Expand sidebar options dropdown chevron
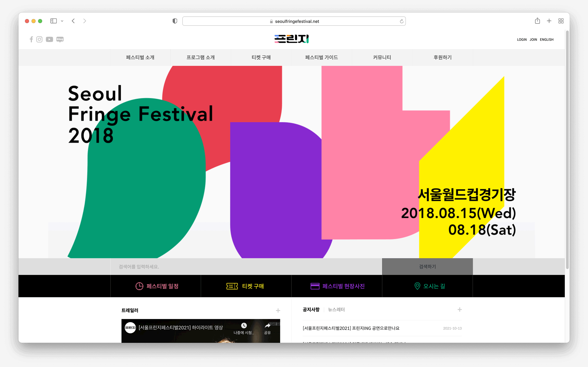 62,21
